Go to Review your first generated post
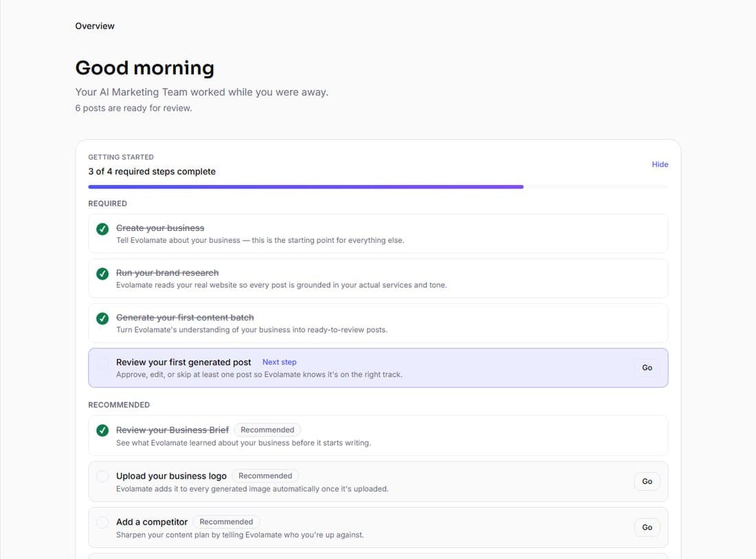The width and height of the screenshot is (756, 559). click(x=647, y=368)
